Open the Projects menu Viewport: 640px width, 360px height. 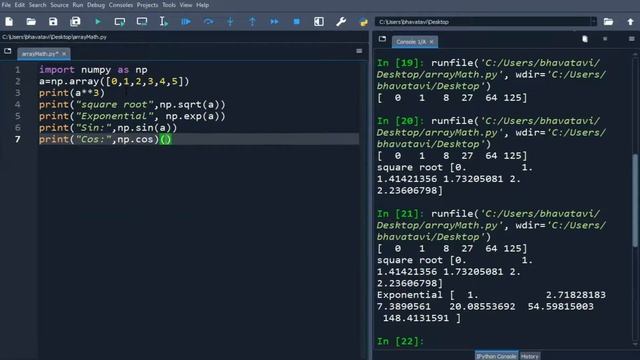coord(147,5)
